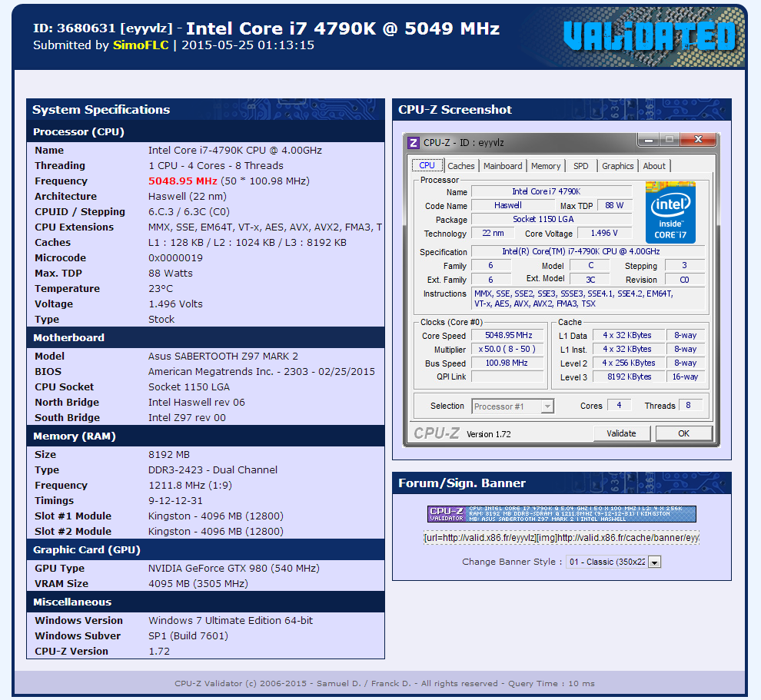Click the footer CPU-Z Validator copyright text
This screenshot has width=761, height=700.
point(384,684)
